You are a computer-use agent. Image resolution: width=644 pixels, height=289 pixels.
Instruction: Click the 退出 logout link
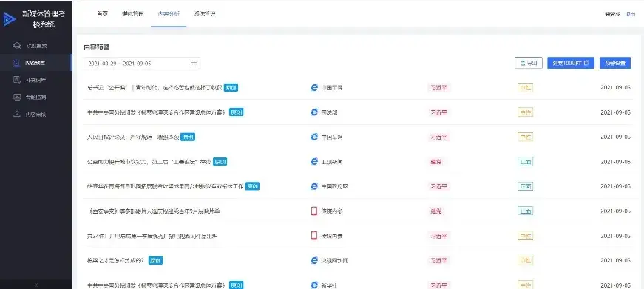630,14
